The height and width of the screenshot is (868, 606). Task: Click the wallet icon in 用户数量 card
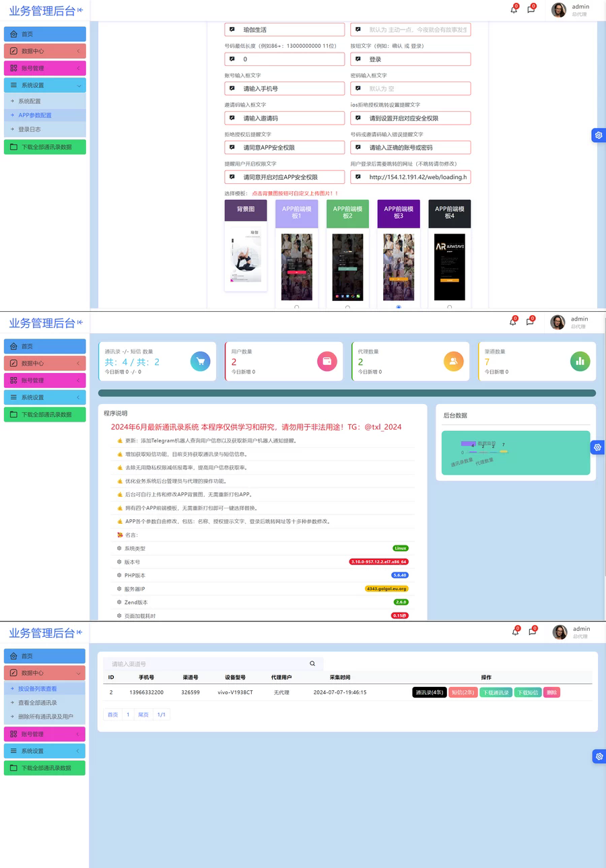tap(327, 362)
